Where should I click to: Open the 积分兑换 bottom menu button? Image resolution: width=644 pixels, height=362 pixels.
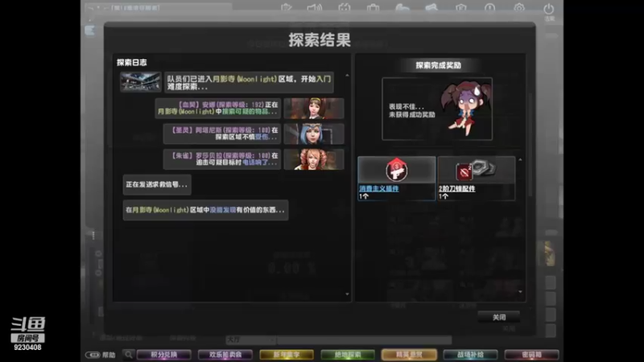[x=164, y=355]
